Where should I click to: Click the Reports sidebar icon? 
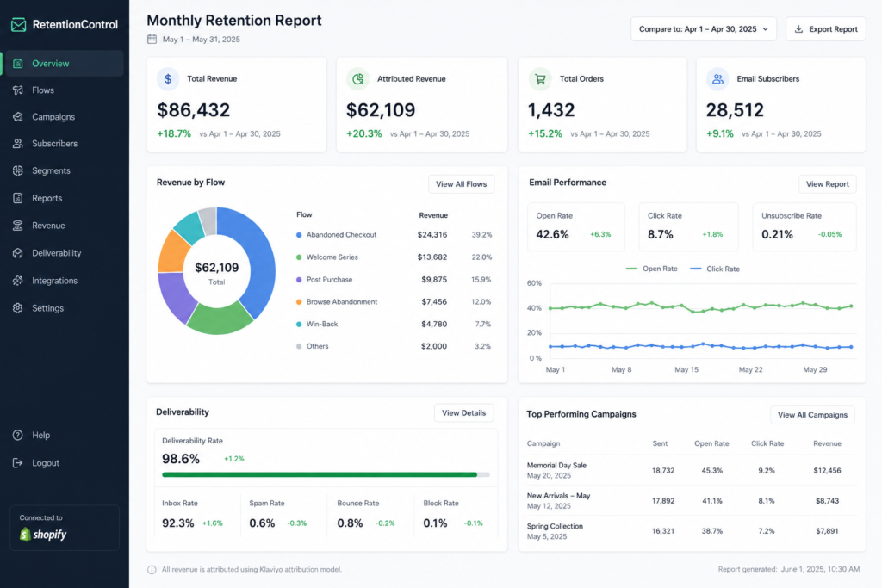tap(18, 198)
